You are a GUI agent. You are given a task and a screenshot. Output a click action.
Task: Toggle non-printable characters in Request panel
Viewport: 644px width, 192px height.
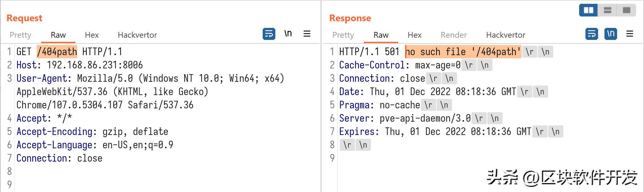click(288, 34)
